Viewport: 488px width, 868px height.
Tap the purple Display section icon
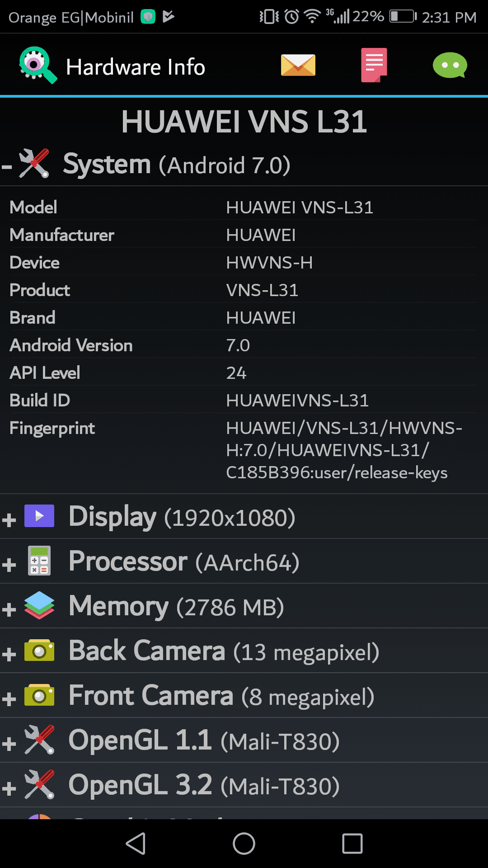tap(39, 516)
